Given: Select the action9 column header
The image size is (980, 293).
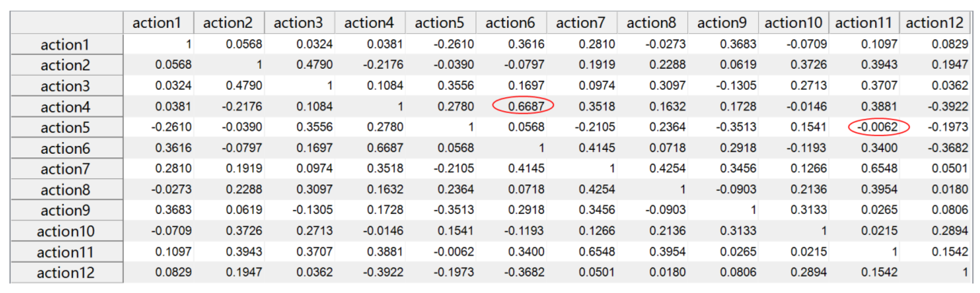Looking at the screenshot, I should [x=722, y=23].
